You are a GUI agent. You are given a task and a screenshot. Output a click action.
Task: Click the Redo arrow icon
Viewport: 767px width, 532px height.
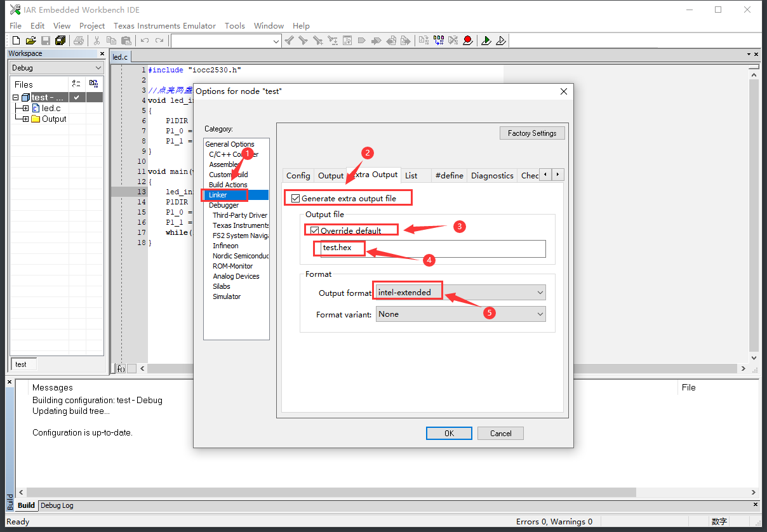159,41
